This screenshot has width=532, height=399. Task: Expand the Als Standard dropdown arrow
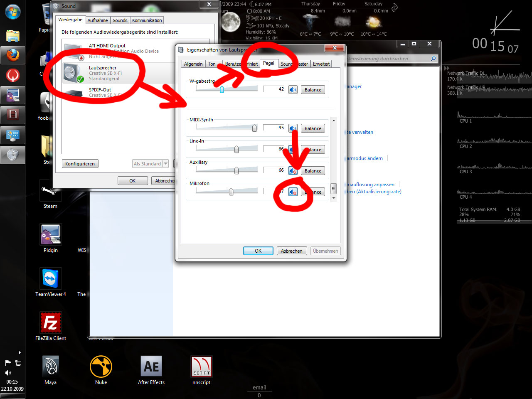tap(165, 164)
